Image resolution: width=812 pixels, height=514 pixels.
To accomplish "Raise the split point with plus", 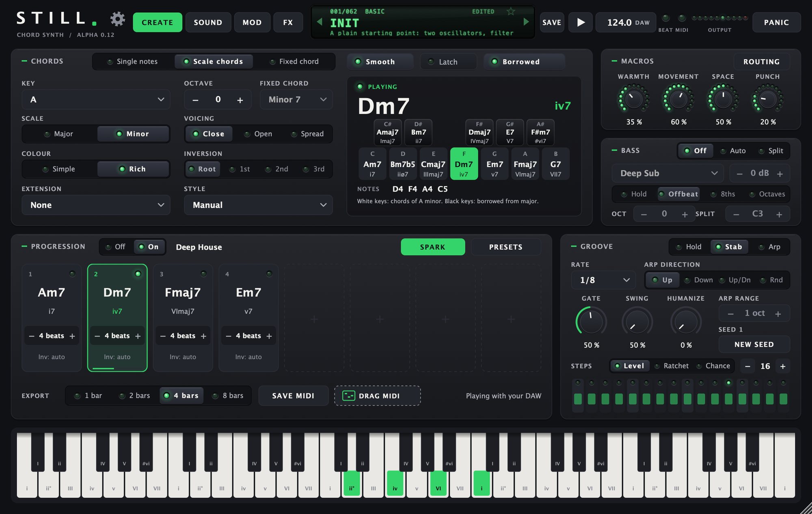I will [x=779, y=214].
